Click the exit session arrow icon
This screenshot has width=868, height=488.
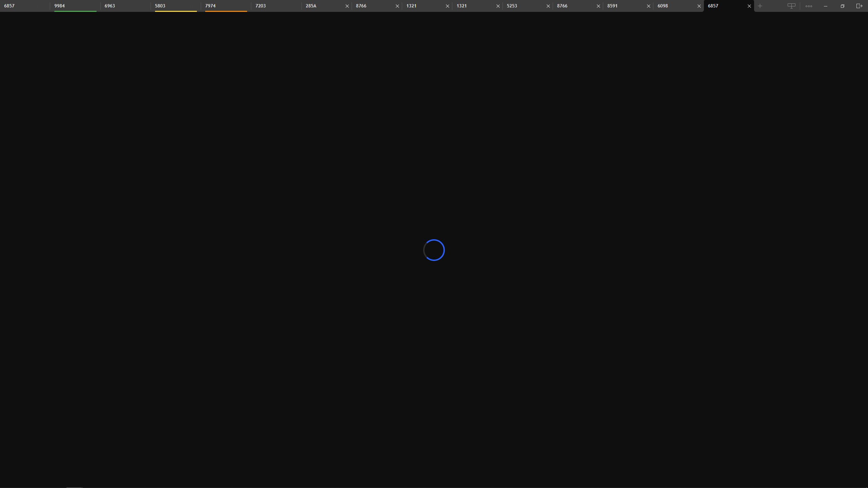859,6
